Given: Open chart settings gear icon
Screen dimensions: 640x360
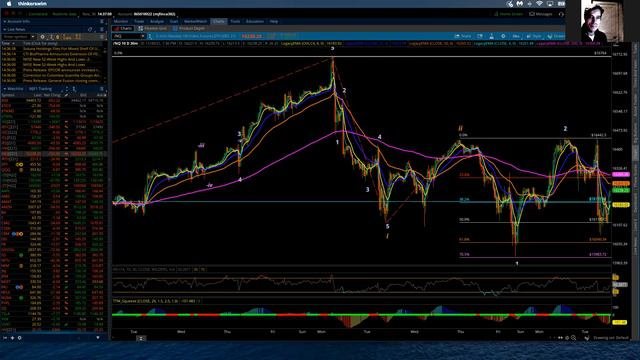Looking at the screenshot, I should pos(503,36).
